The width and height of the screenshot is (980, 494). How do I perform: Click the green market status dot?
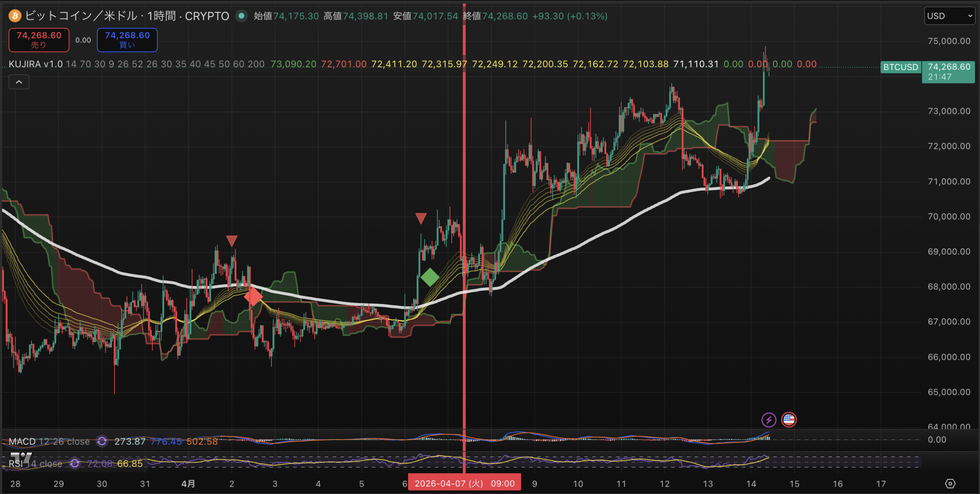tap(241, 16)
